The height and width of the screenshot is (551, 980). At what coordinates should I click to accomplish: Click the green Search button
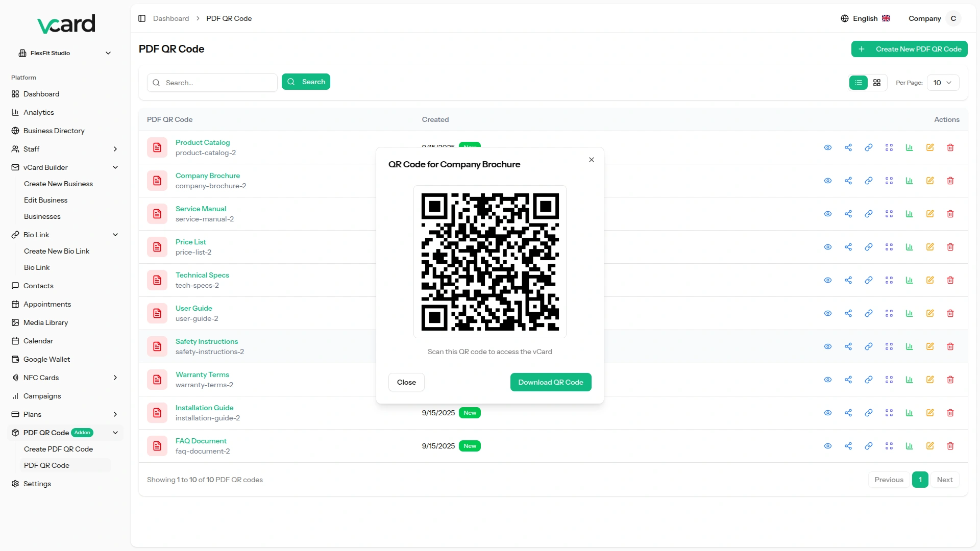tap(306, 82)
